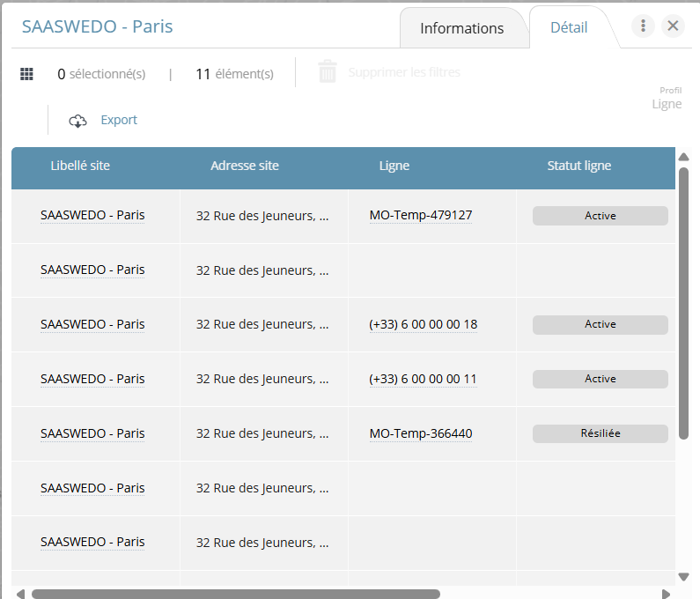Open the three-dot options menu
The height and width of the screenshot is (599, 700).
643,26
